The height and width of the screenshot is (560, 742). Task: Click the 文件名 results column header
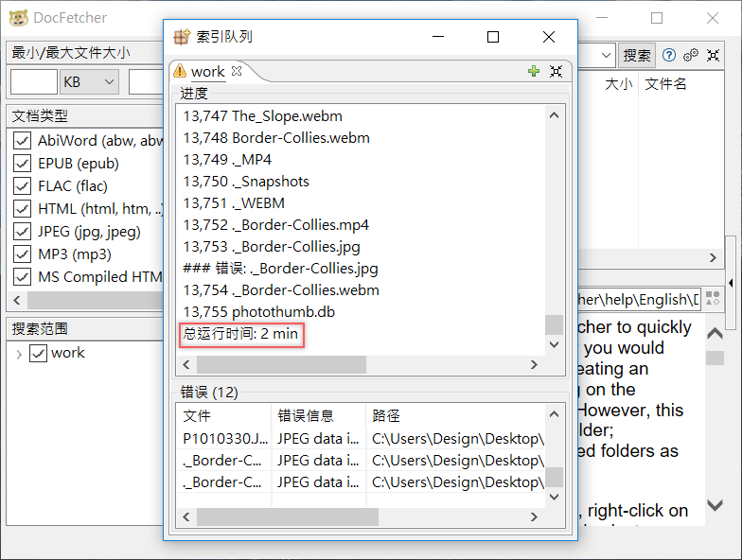point(665,84)
